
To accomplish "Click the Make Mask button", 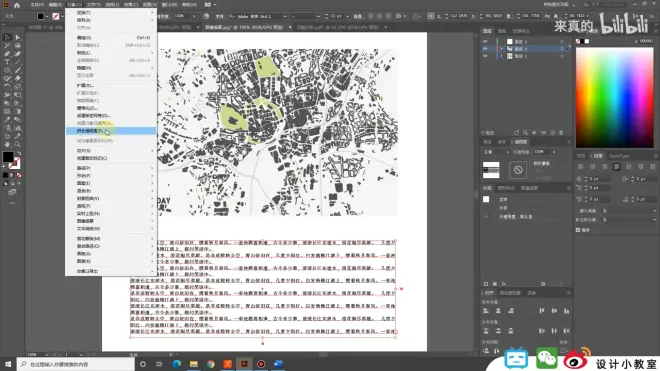I will click(x=542, y=163).
